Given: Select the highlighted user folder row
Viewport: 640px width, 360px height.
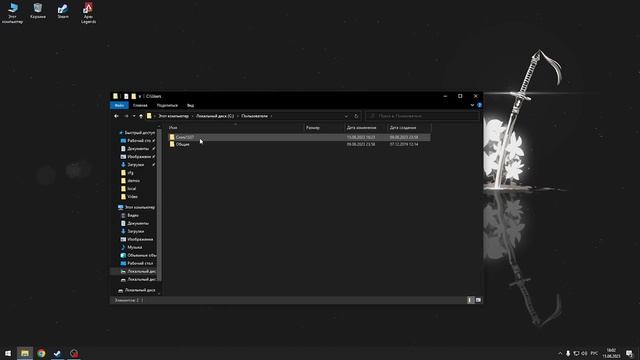Looking at the screenshot, I should pyautogui.click(x=299, y=137).
